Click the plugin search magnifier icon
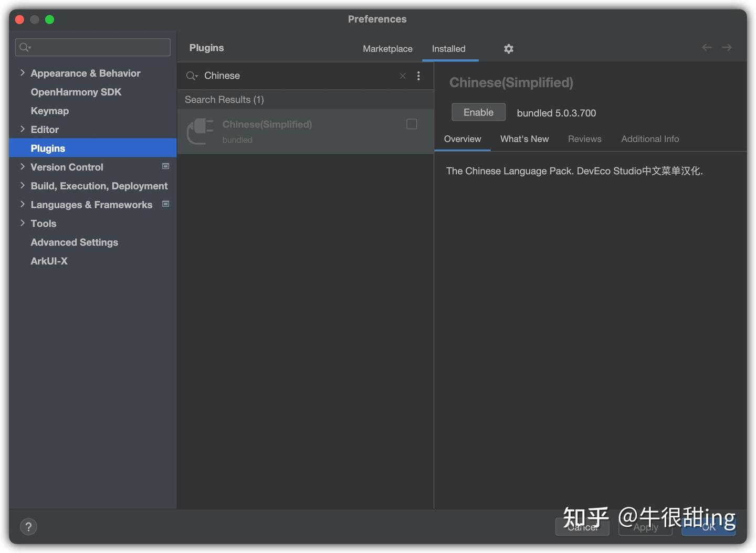The width and height of the screenshot is (756, 553). pos(191,76)
